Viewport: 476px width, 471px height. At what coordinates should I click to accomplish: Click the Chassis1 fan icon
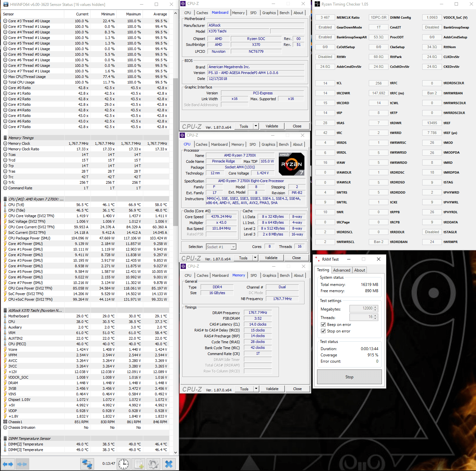(x=5, y=422)
